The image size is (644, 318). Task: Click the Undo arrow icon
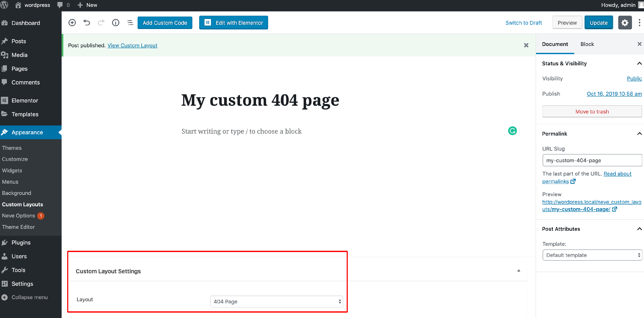point(87,23)
